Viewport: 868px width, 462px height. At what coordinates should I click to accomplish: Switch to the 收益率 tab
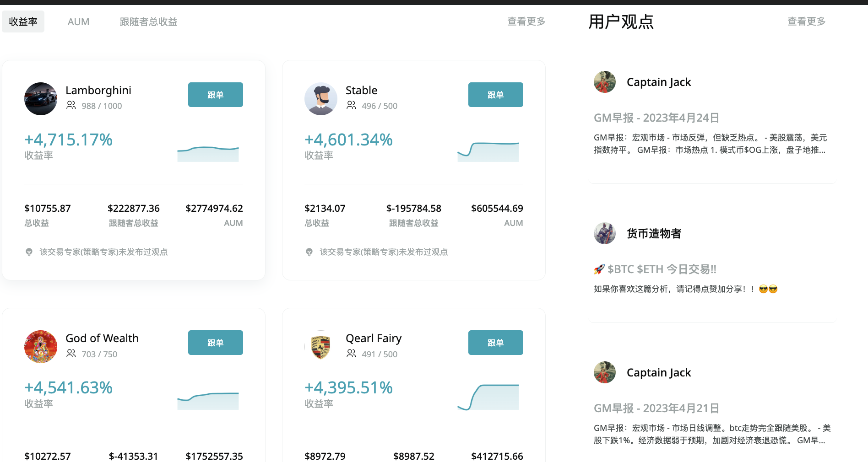coord(23,21)
